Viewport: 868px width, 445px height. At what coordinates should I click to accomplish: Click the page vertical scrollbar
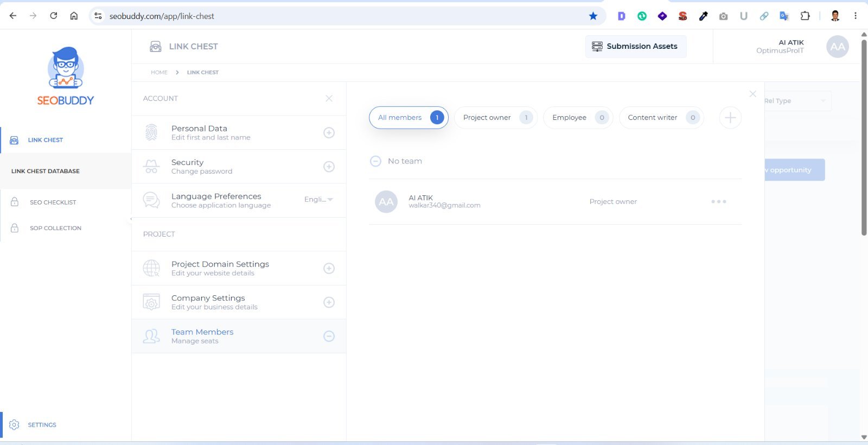click(864, 137)
